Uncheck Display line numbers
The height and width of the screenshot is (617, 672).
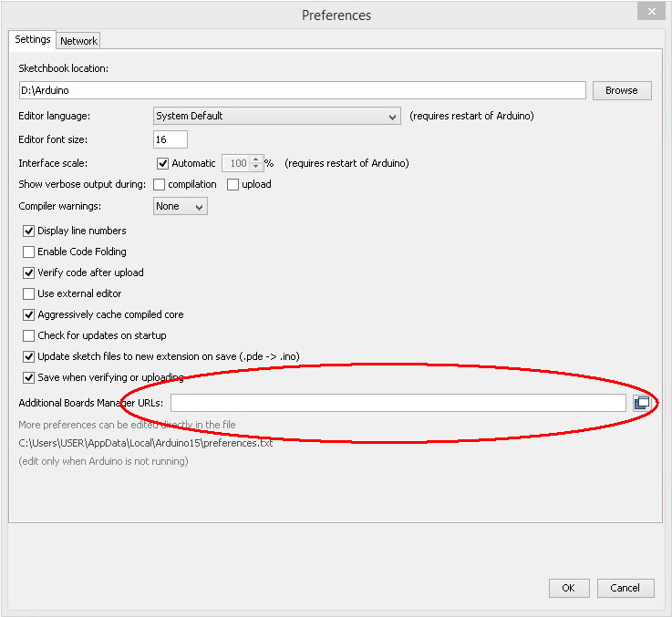pyautogui.click(x=29, y=231)
